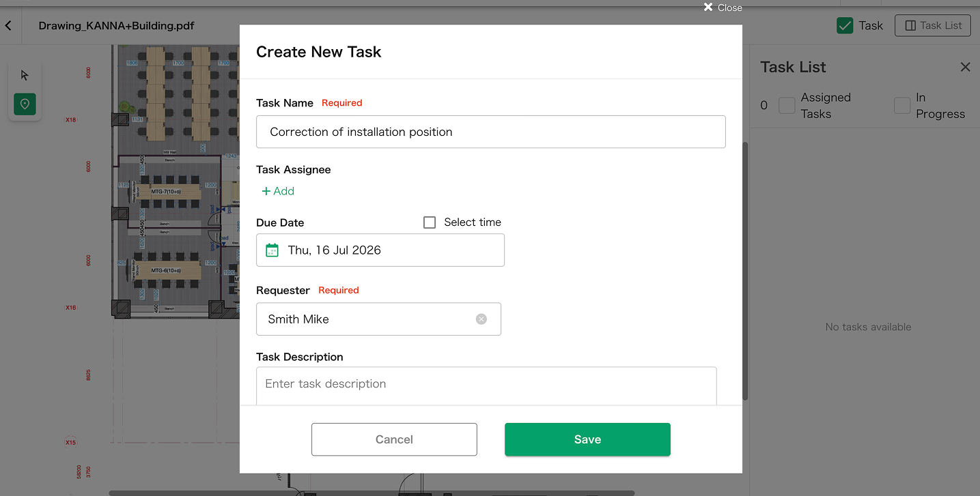The width and height of the screenshot is (980, 496).
Task: Activate the green pin marker tool
Action: pyautogui.click(x=25, y=104)
